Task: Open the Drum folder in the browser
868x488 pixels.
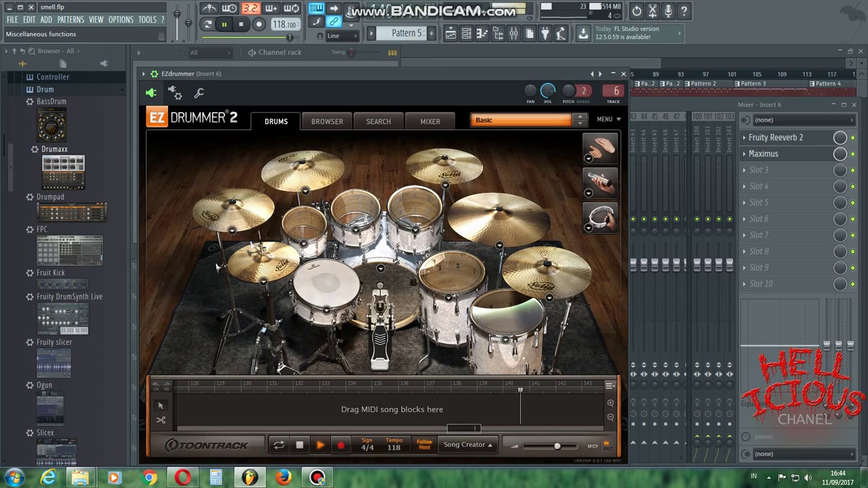Action: (x=45, y=89)
